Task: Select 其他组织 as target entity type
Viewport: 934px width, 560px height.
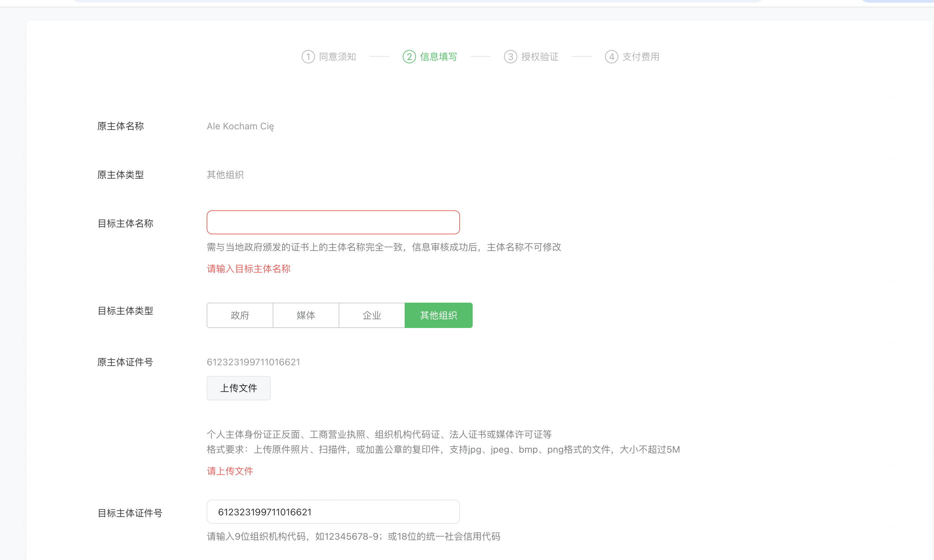Action: coord(438,315)
